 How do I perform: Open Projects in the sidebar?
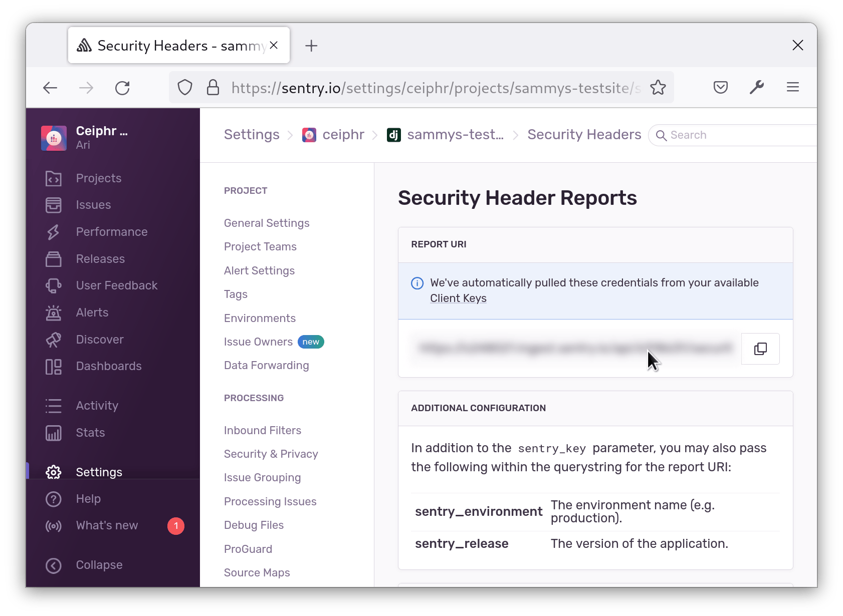[x=98, y=178]
